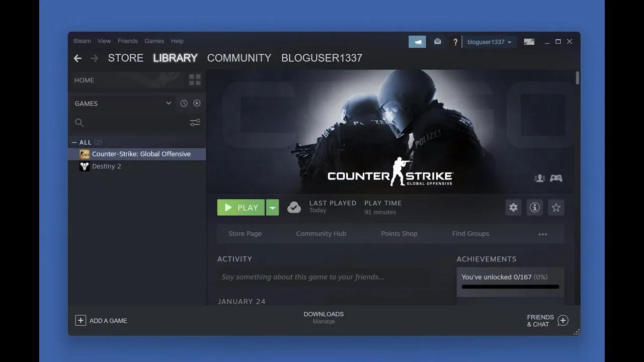
Task: Click the vertical scrollbar thumb
Action: (578, 78)
